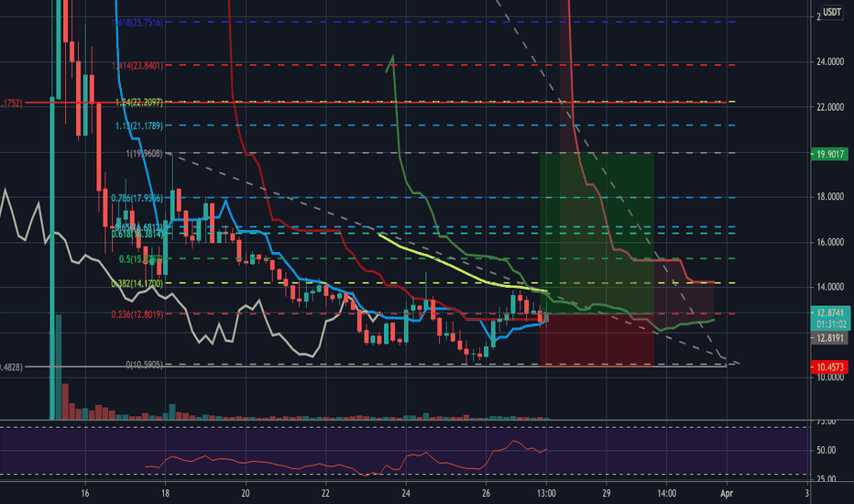Click the 22.0000 price axis label
The width and height of the screenshot is (854, 504).
830,107
